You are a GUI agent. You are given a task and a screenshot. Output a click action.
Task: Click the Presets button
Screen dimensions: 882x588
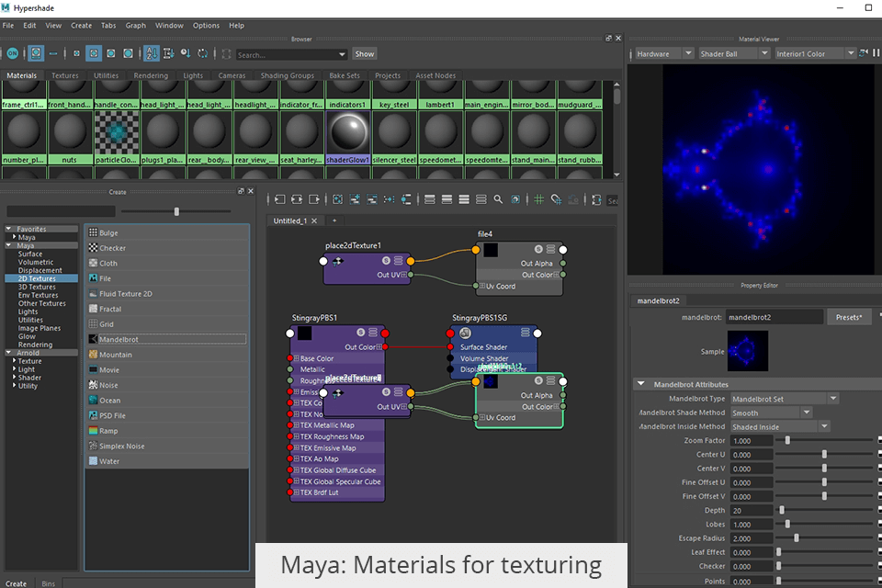pyautogui.click(x=848, y=317)
